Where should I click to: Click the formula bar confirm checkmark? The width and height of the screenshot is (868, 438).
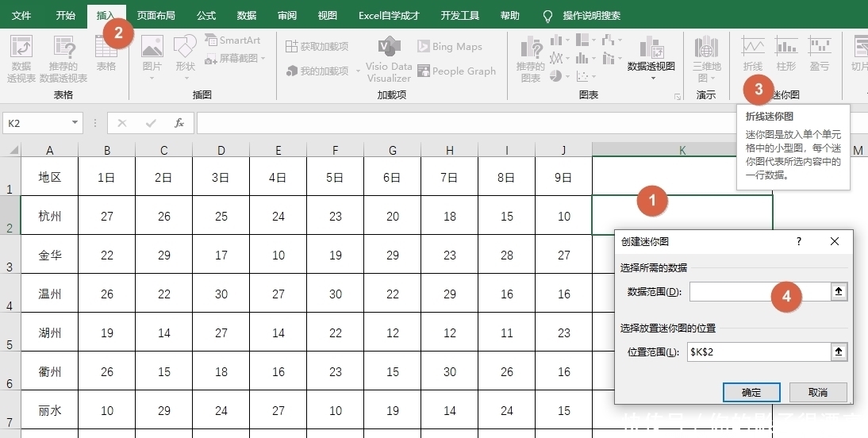pos(151,123)
